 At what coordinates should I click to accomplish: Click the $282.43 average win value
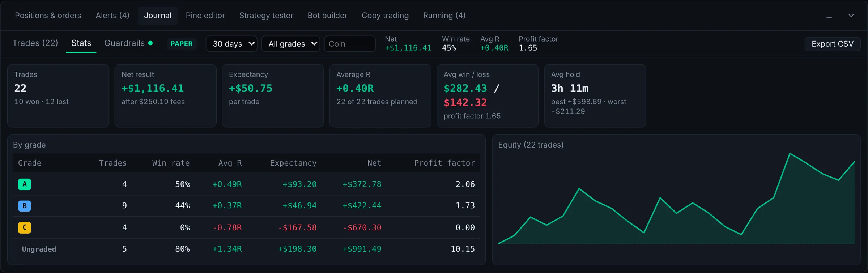[465, 88]
